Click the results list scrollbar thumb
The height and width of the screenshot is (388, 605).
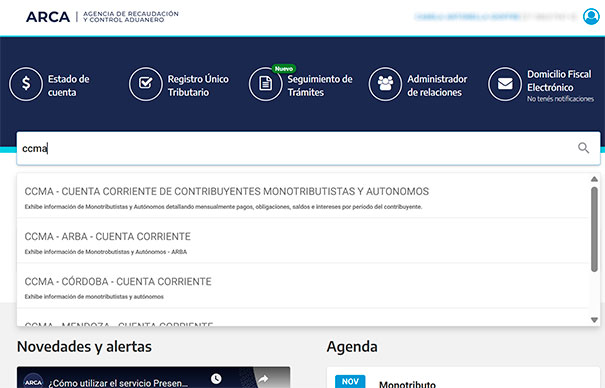[x=594, y=229]
